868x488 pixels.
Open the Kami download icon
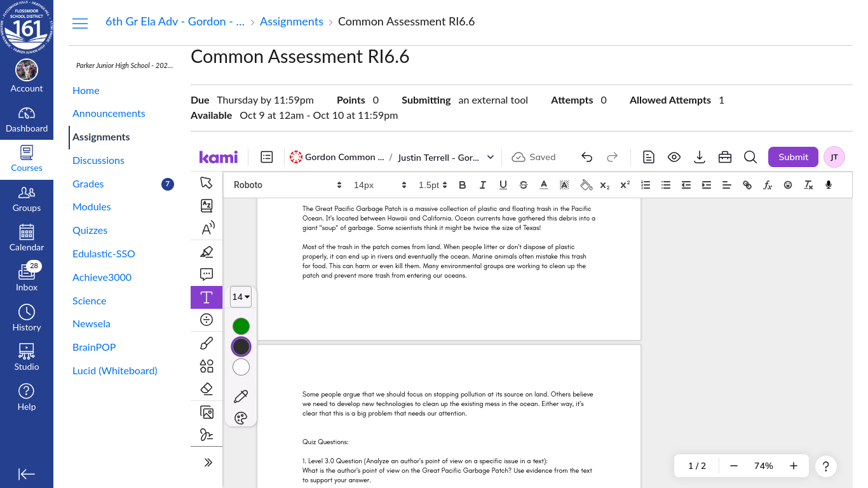point(700,157)
